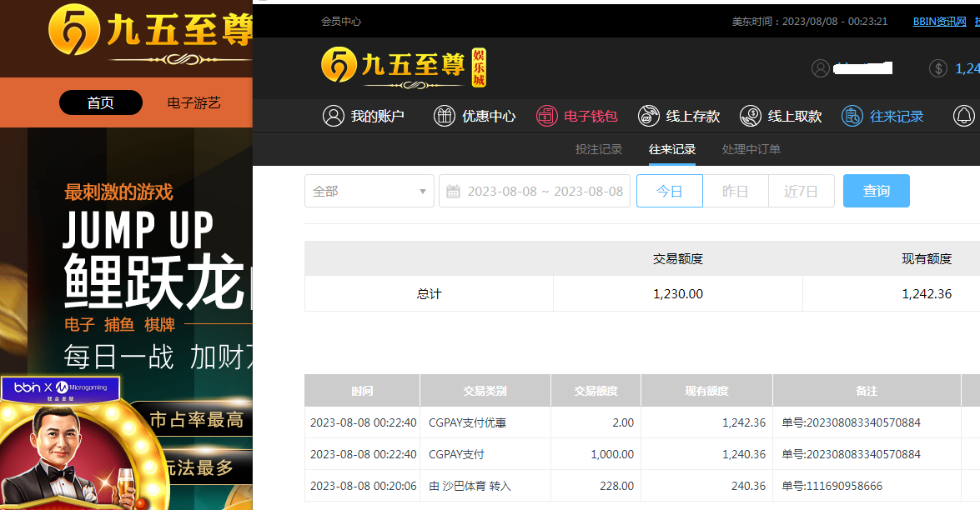Click the 1,240.36 balance cell
The width and height of the screenshot is (980, 510).
744,454
